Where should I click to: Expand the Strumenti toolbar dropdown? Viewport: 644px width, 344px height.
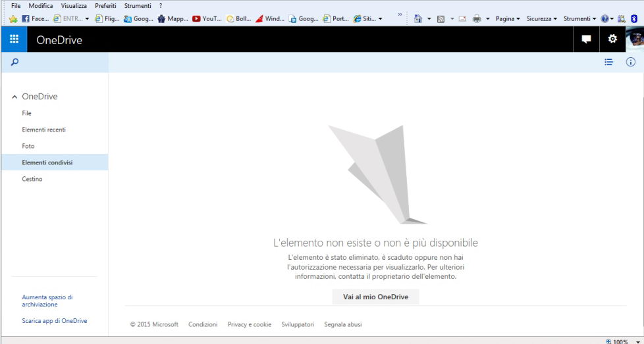click(x=579, y=18)
